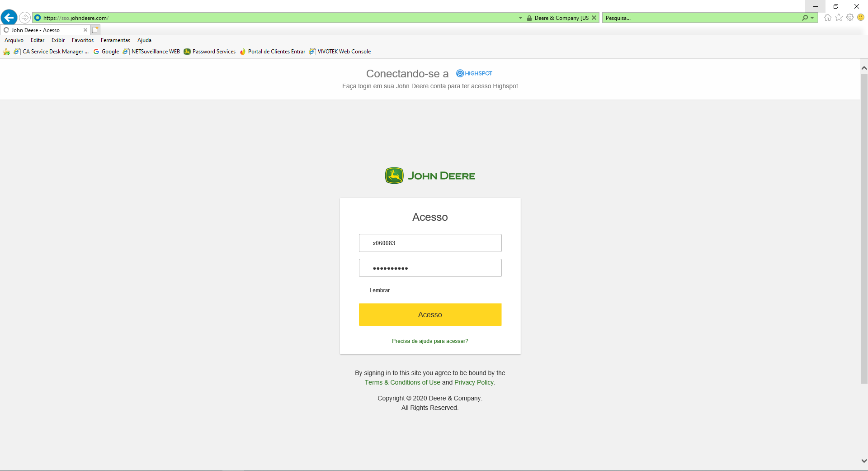
Task: Go to the browser Home icon
Action: (x=828, y=18)
